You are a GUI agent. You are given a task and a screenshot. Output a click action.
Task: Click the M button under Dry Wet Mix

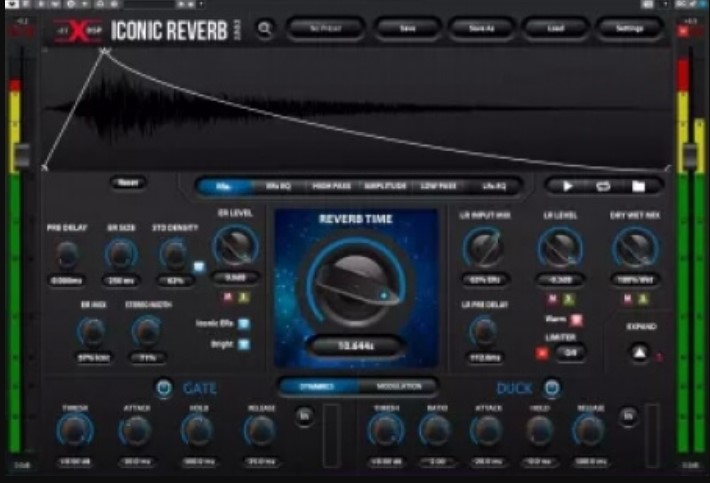[x=628, y=299]
